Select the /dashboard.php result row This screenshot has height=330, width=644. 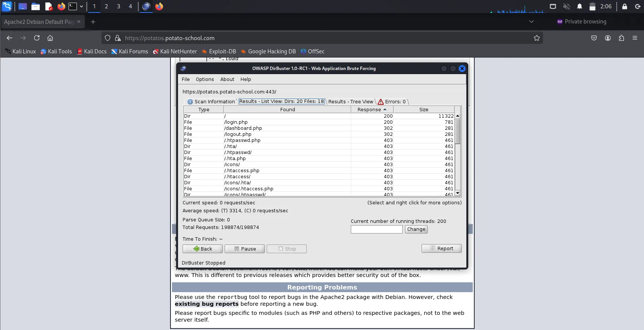[319, 128]
